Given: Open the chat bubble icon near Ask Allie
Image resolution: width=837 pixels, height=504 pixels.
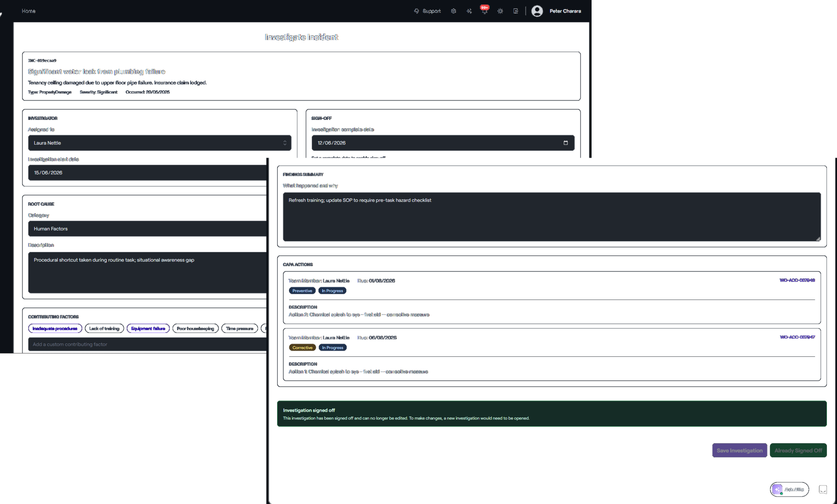Looking at the screenshot, I should click(822, 489).
